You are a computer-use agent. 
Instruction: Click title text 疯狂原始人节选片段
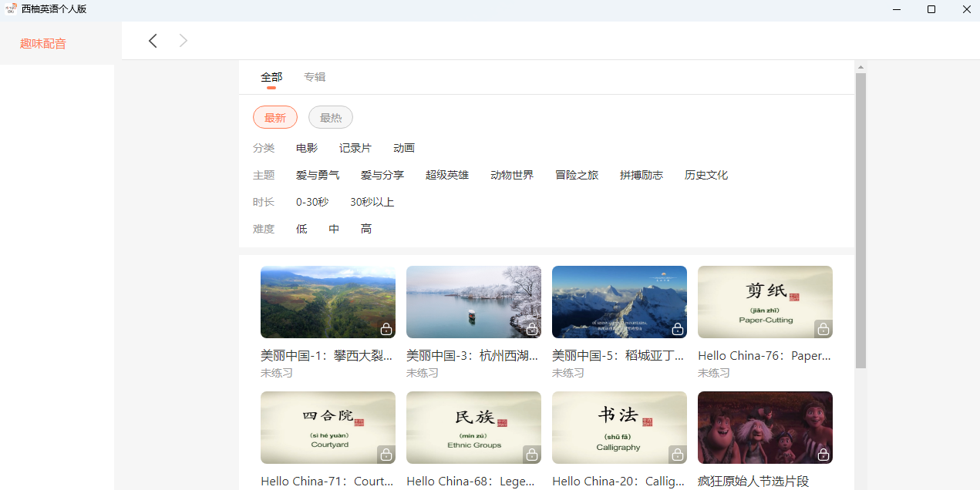click(753, 482)
